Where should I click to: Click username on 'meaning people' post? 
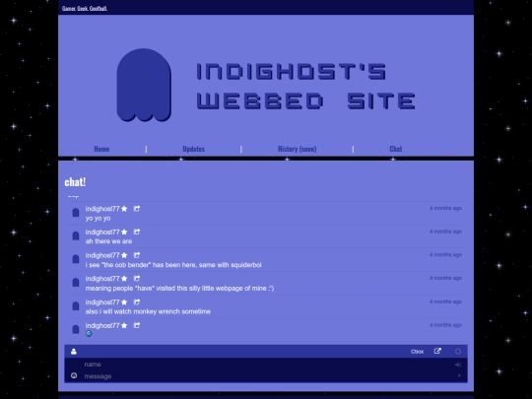pos(102,279)
